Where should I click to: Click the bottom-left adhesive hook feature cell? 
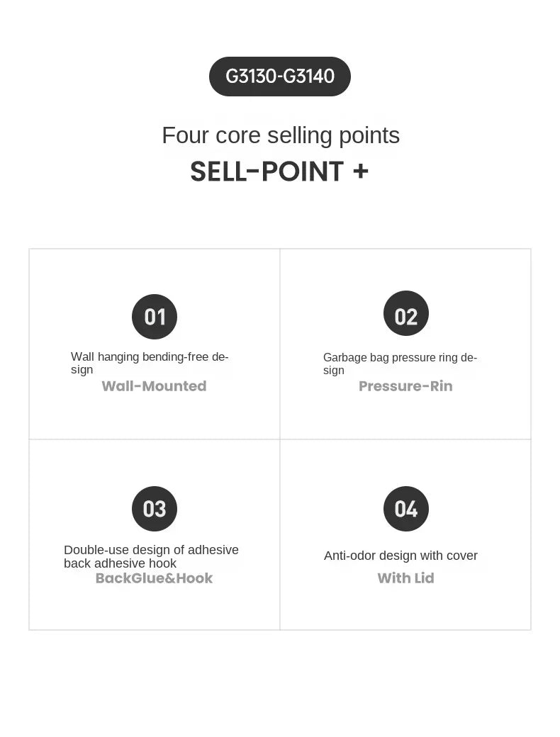tap(155, 535)
